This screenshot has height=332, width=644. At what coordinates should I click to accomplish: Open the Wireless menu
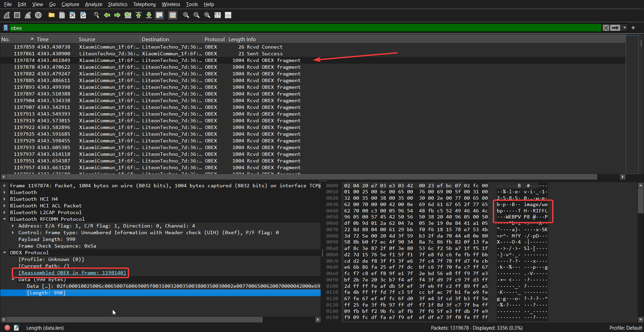[x=171, y=4]
